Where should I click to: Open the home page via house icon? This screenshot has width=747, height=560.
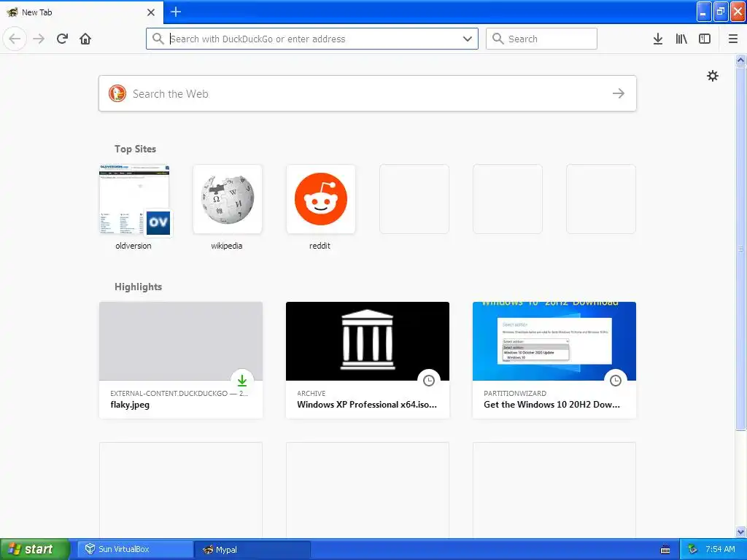coord(85,39)
